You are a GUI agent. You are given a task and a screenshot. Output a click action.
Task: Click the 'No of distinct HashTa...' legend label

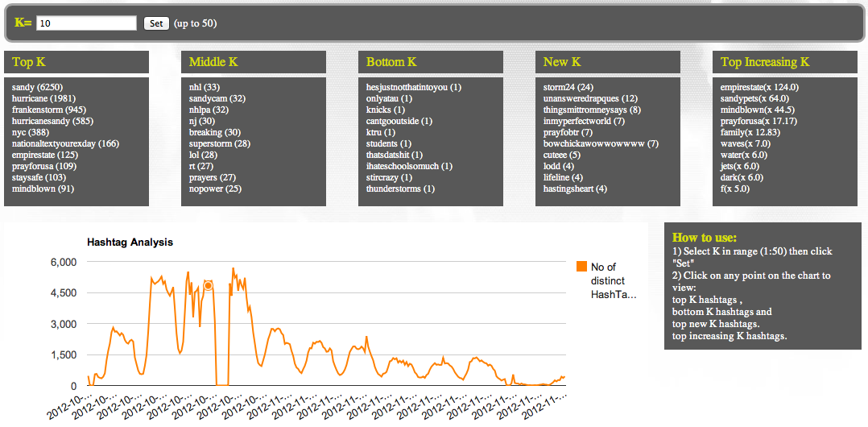[614, 280]
